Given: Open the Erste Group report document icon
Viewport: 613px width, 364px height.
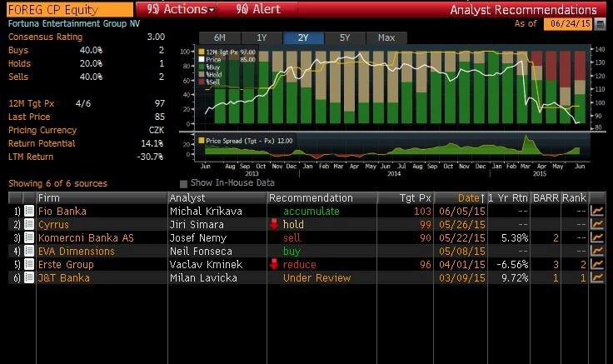Looking at the screenshot, I should click(x=29, y=264).
